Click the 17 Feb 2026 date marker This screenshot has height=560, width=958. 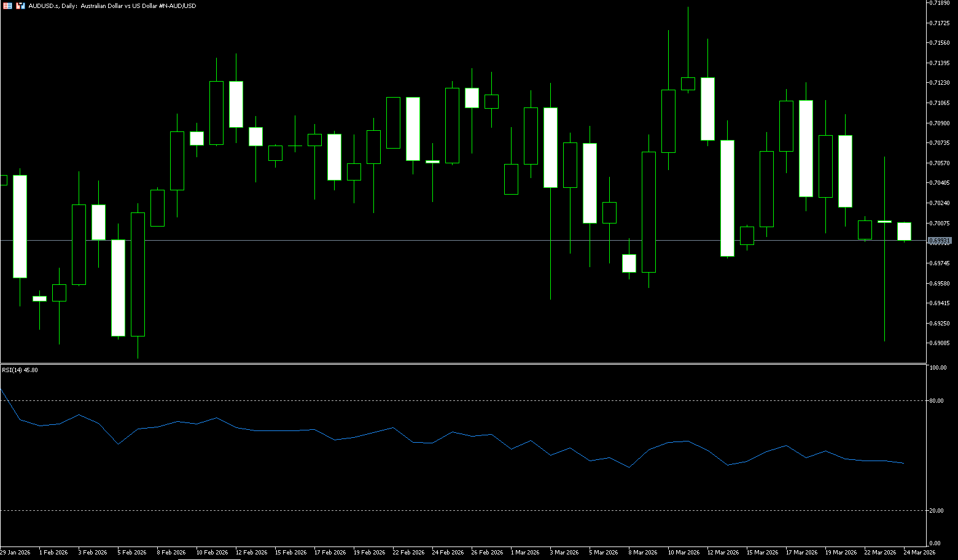pos(330,553)
